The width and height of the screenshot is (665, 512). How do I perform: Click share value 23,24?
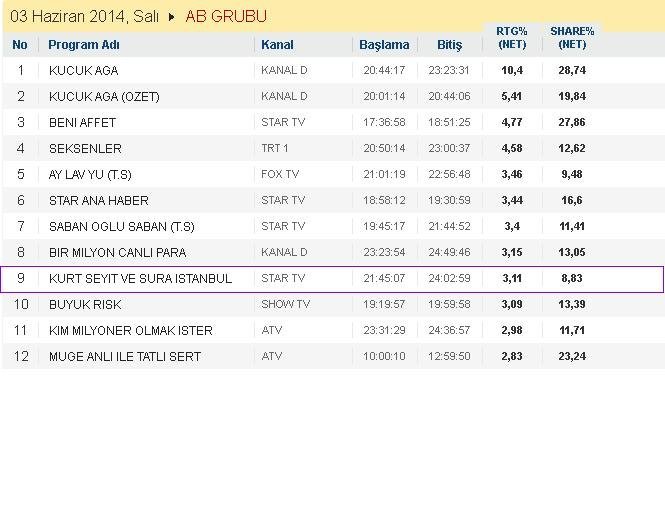point(572,356)
